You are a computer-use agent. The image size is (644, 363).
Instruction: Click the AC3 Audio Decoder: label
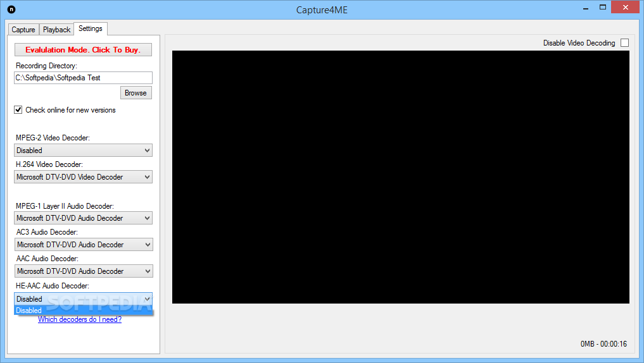(x=47, y=232)
